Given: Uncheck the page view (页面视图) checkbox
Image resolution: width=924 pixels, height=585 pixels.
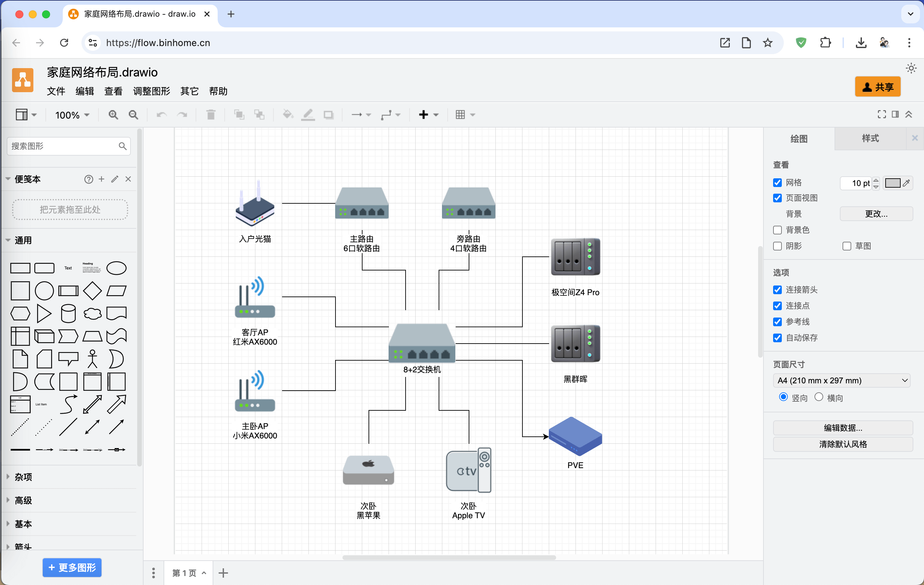Looking at the screenshot, I should [x=777, y=198].
